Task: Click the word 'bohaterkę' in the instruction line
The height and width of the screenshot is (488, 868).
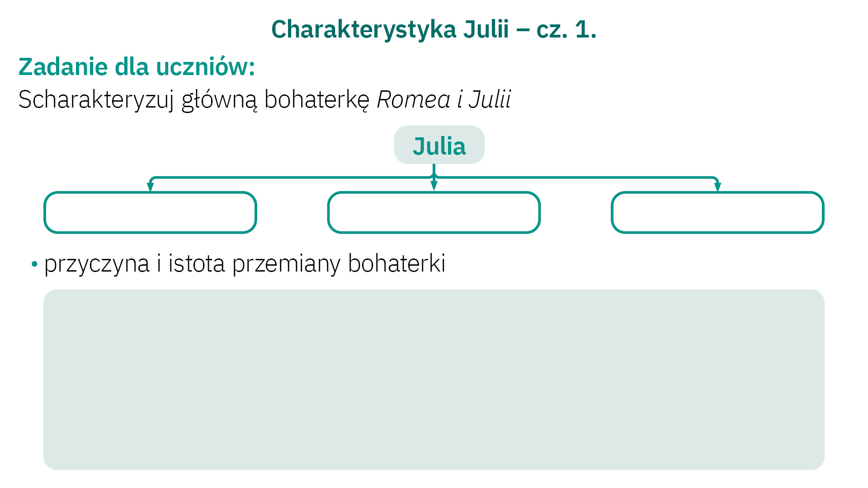Action: coord(316,100)
